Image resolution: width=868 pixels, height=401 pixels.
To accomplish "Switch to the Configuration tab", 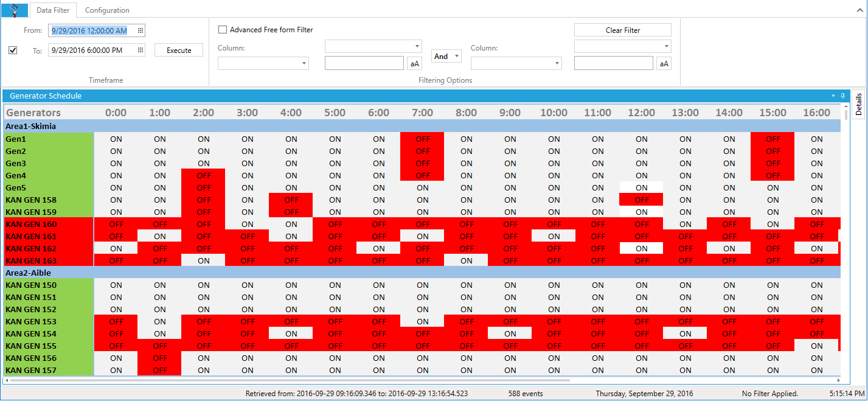I will pos(107,10).
